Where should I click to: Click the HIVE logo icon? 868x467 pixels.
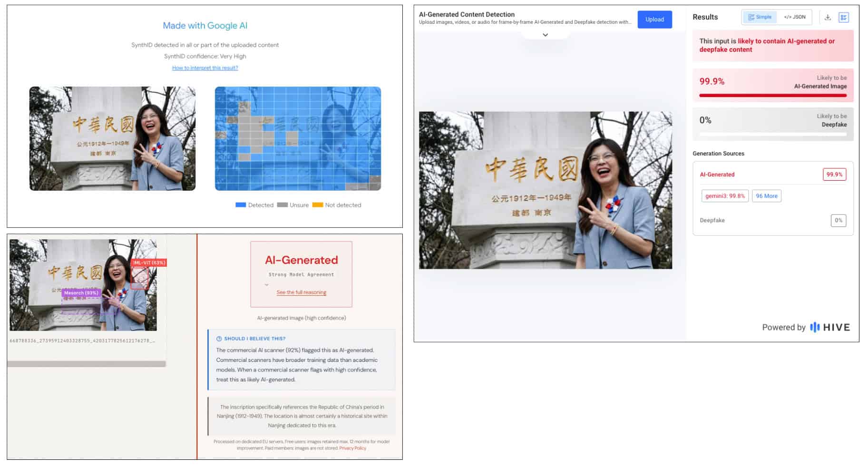tap(816, 327)
